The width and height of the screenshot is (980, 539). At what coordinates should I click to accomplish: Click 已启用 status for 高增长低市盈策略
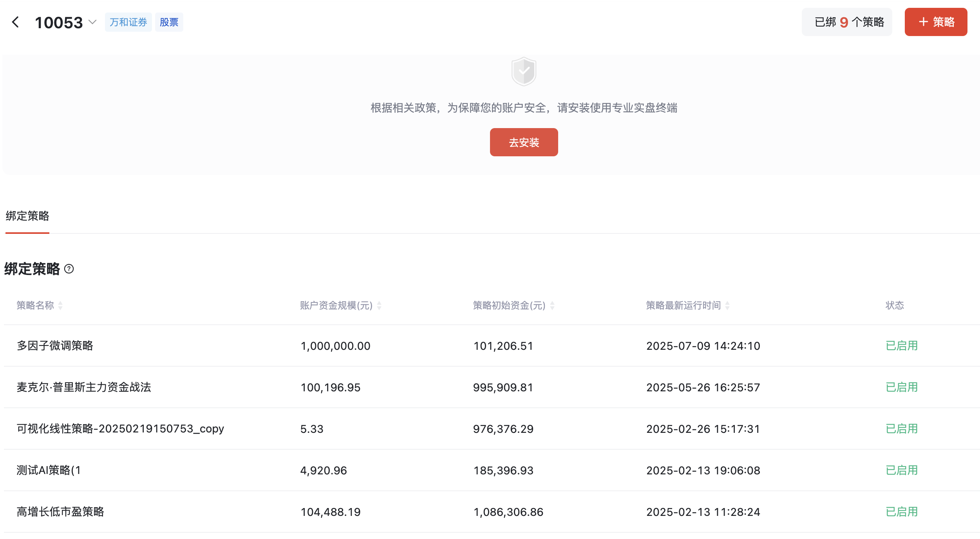pyautogui.click(x=902, y=512)
